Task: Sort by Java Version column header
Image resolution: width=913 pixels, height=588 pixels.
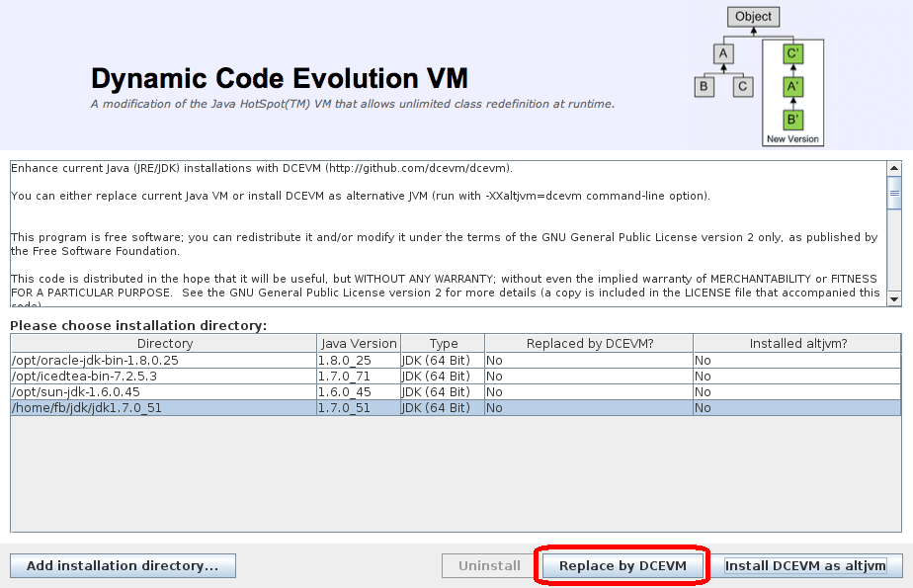Action: click(359, 344)
